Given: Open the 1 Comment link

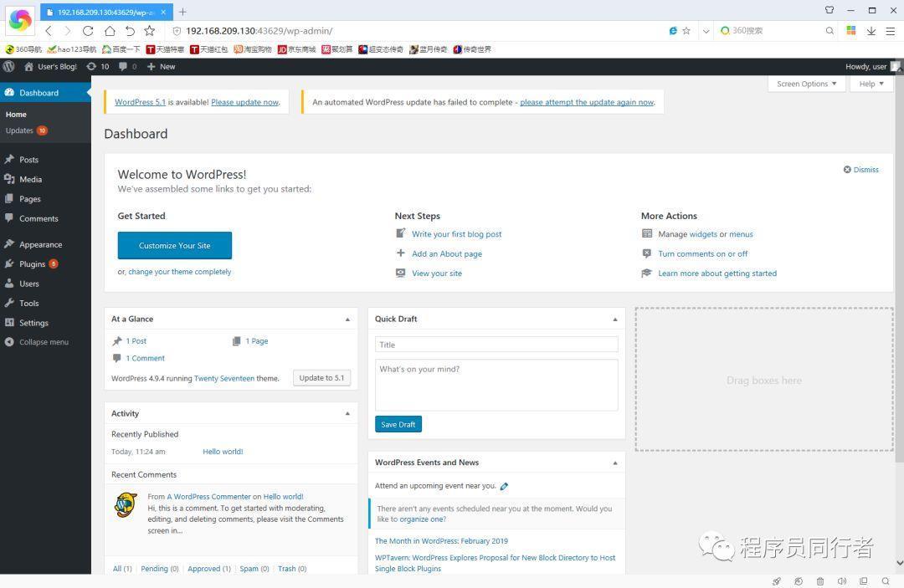Looking at the screenshot, I should 146,358.
